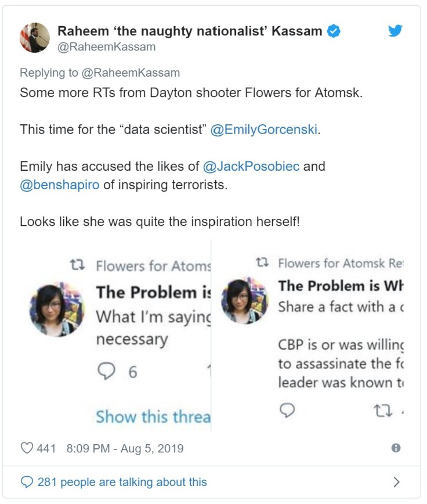The width and height of the screenshot is (427, 504).
Task: Open Raheem Kassam's profile picture
Action: [x=34, y=38]
